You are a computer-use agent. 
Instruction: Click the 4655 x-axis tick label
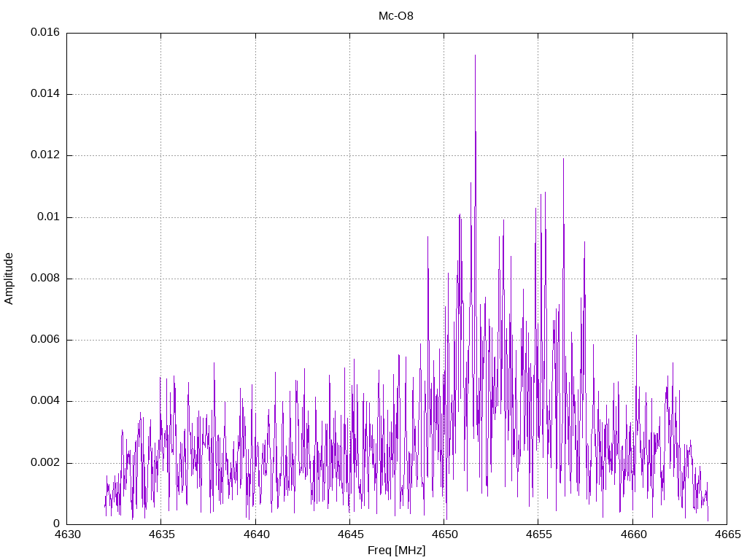pyautogui.click(x=538, y=534)
